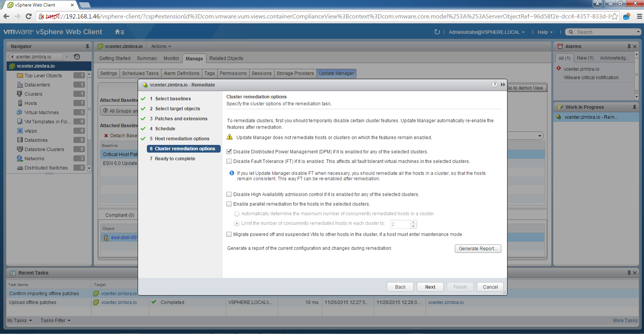This screenshot has width=644, height=334.
Task: Open the search options dropdown arrow
Action: click(639, 32)
